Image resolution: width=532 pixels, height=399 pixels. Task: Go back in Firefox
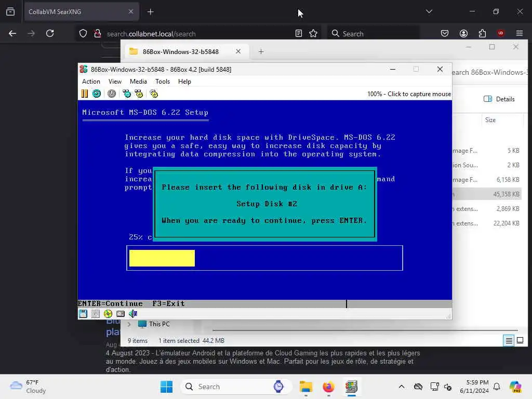12,33
